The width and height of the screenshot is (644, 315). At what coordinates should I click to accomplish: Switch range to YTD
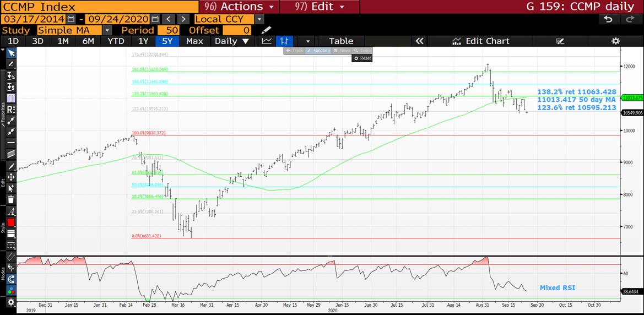(116, 41)
